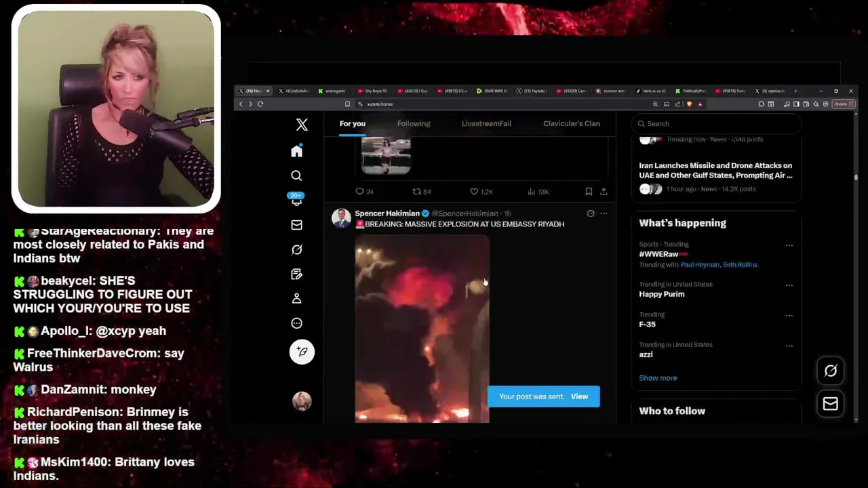Open options for Happy Purim trend
The image size is (868, 488).
(x=789, y=285)
